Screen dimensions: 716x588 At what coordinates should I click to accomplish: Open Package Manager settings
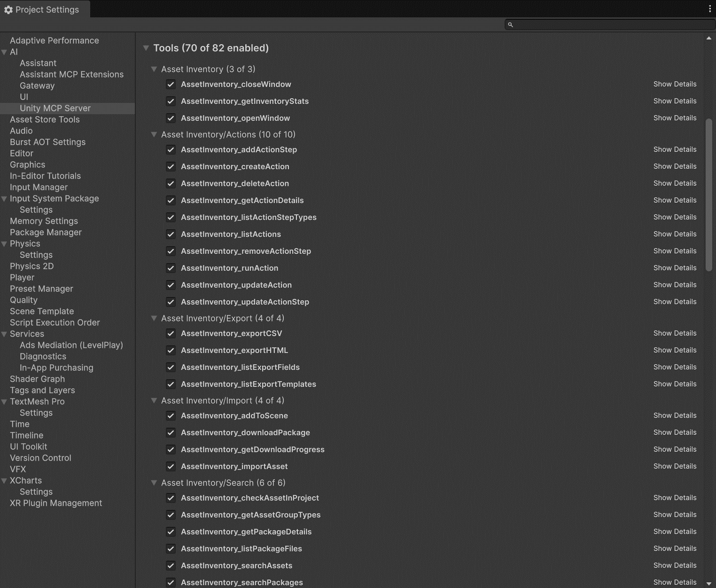pyautogui.click(x=46, y=232)
